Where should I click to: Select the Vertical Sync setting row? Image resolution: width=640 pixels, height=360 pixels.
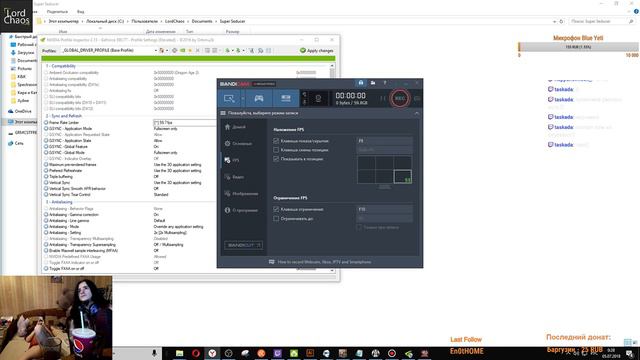129,182
